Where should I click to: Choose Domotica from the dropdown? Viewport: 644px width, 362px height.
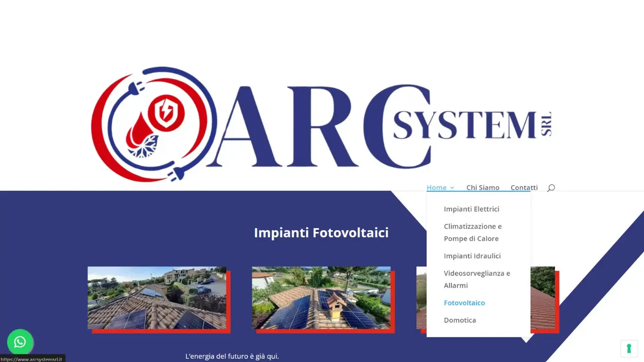[460, 320]
